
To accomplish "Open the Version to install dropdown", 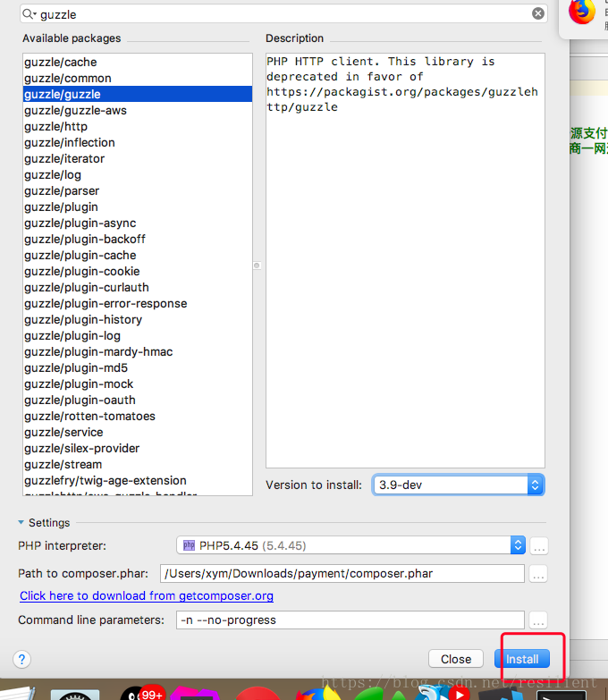I will tap(458, 485).
